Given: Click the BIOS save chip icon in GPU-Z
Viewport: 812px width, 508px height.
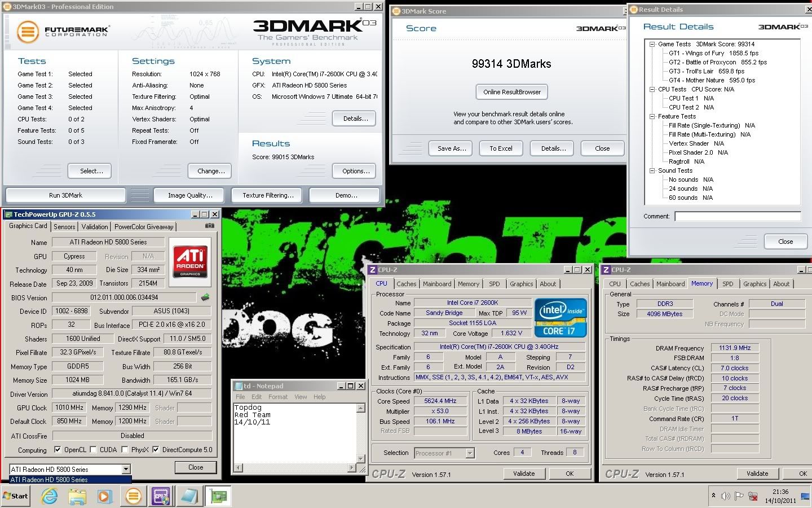Looking at the screenshot, I should 205,297.
